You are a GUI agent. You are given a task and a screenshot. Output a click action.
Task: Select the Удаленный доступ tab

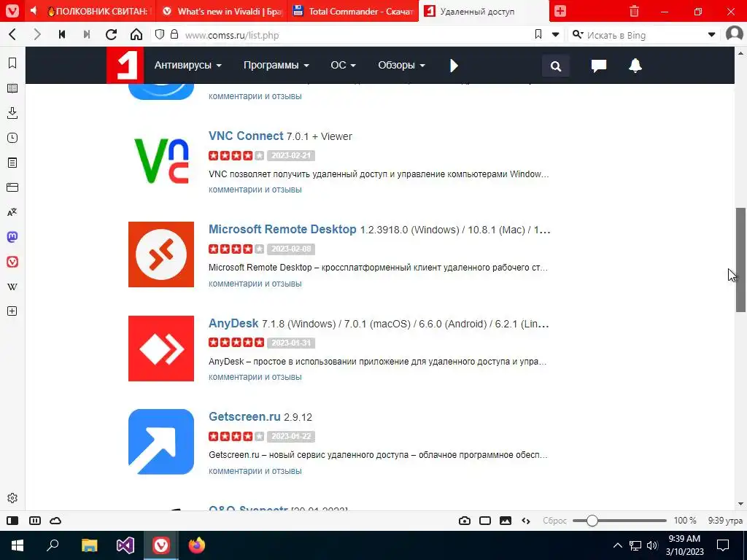point(484,12)
